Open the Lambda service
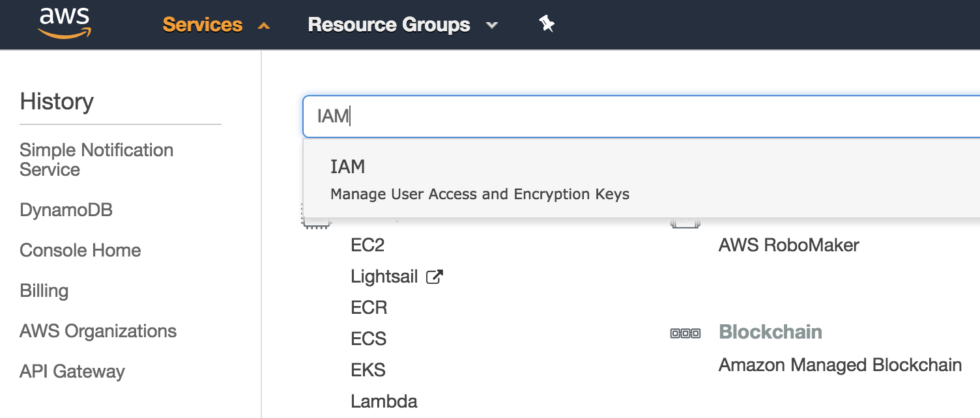The width and height of the screenshot is (980, 418). tap(384, 401)
